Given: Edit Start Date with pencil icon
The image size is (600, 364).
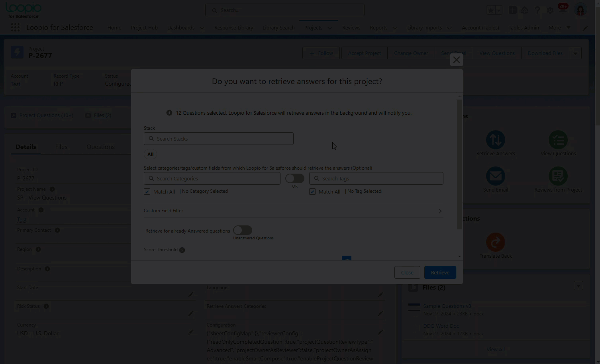Looking at the screenshot, I should [x=191, y=294].
